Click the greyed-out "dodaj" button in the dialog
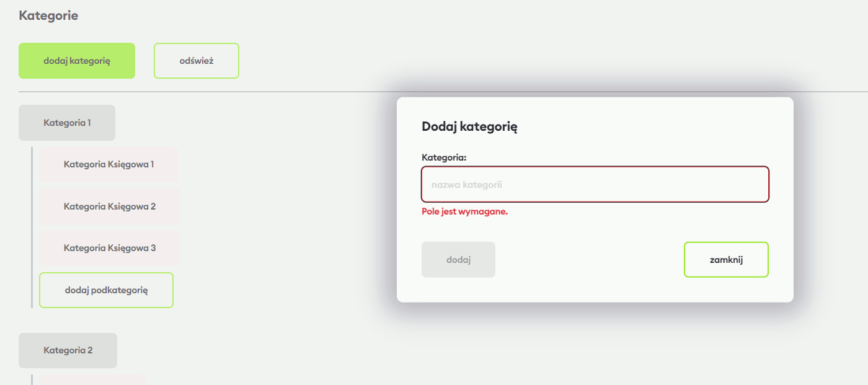The image size is (868, 385). [458, 260]
